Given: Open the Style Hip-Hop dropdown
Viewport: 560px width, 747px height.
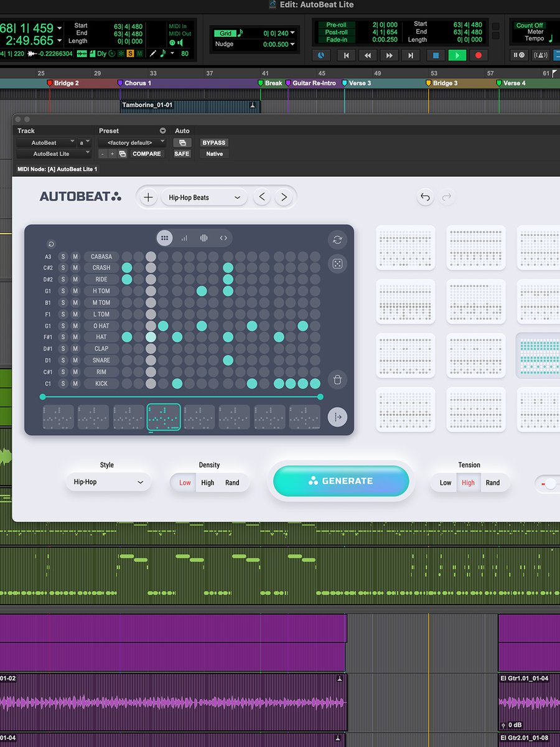Looking at the screenshot, I should point(108,482).
